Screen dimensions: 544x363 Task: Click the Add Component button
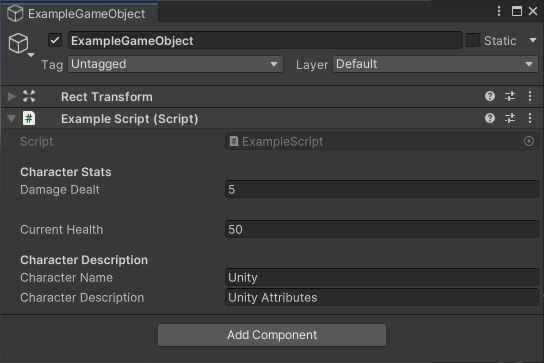[x=272, y=335]
